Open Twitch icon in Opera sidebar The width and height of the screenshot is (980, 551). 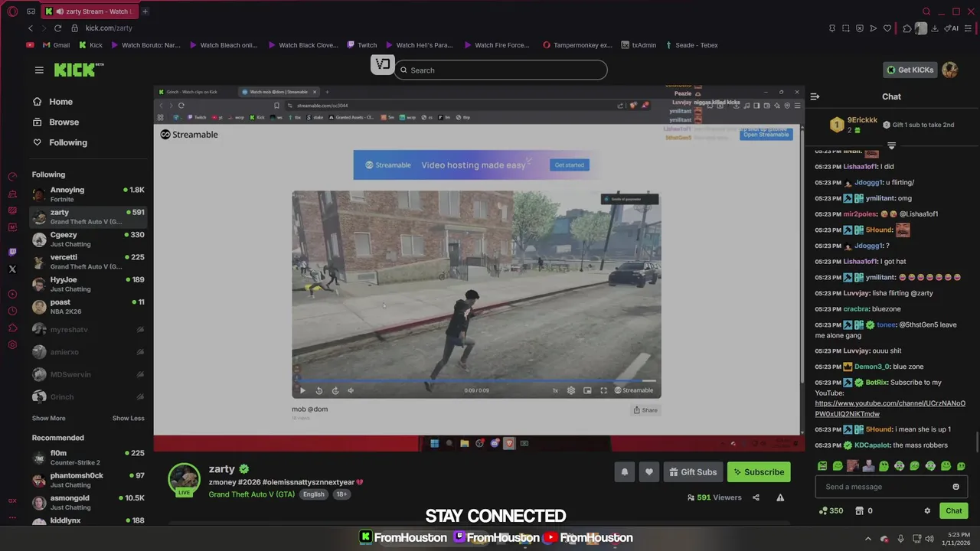(12, 252)
